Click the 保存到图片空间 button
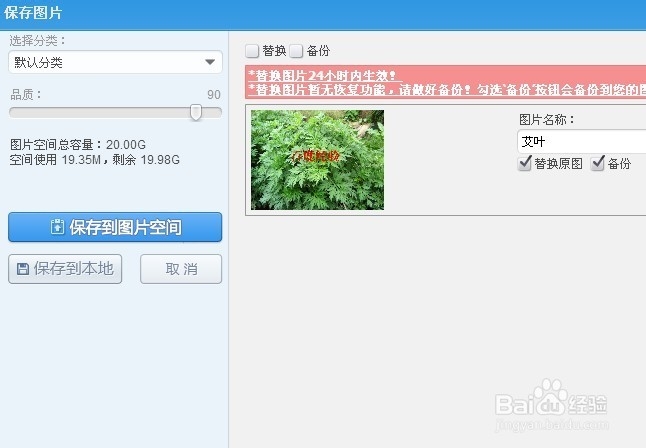 coord(115,227)
